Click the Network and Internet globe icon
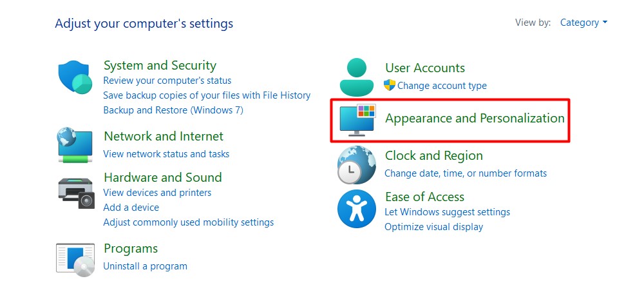This screenshot has width=644, height=301. (75, 144)
